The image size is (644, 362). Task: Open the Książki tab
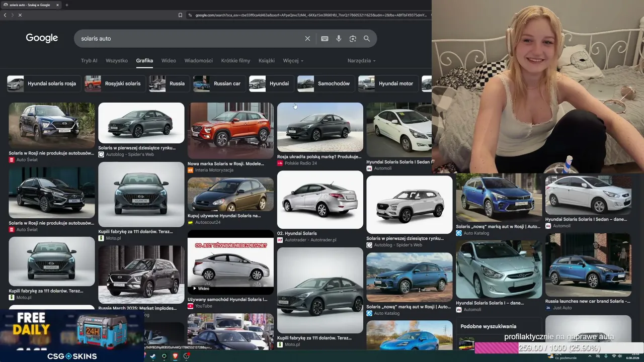coord(267,61)
